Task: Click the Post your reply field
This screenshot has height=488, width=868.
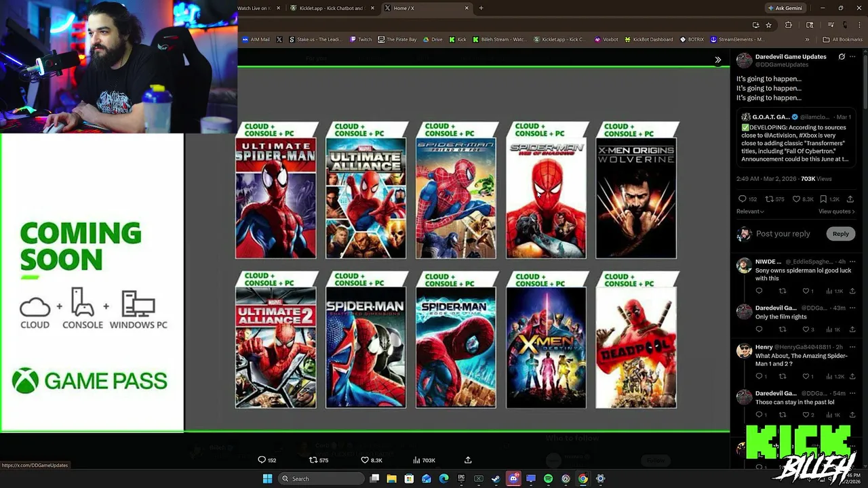Action: [x=783, y=234]
